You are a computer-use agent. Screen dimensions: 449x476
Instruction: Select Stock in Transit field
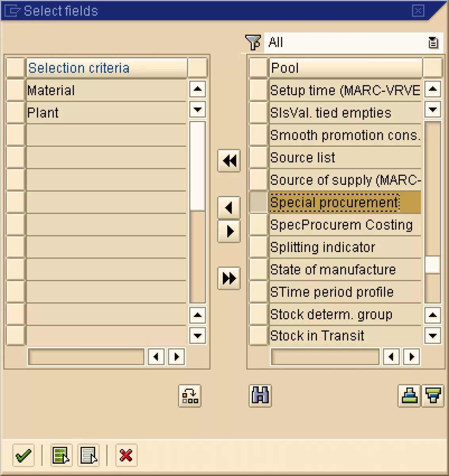(x=345, y=336)
